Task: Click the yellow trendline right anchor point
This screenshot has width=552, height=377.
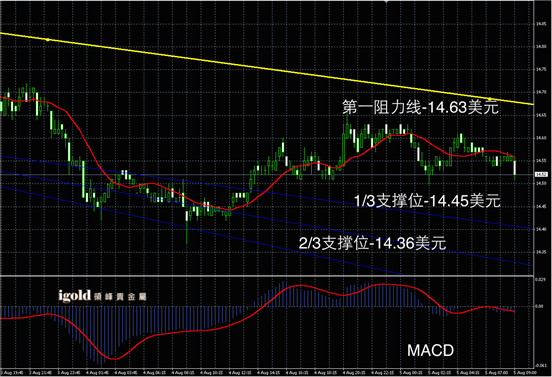Action: (489, 99)
